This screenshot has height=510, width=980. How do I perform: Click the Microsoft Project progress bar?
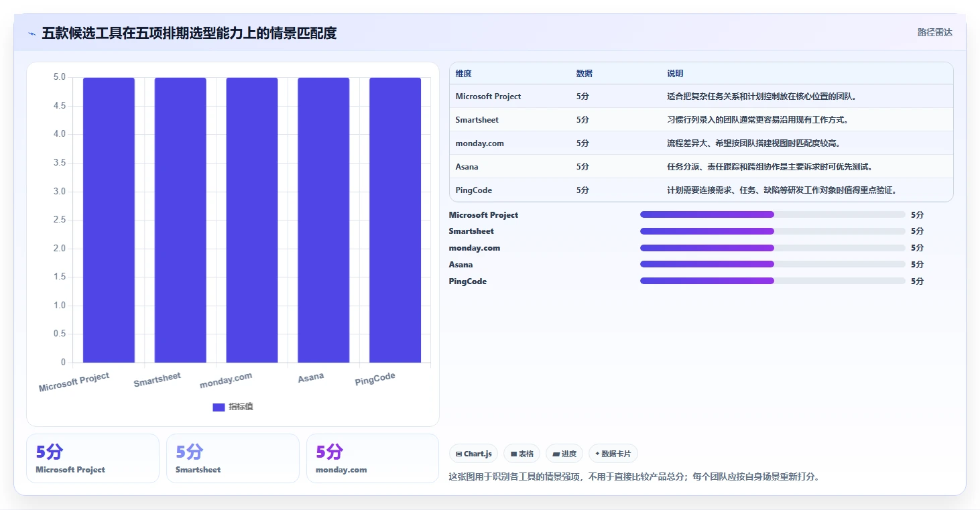click(772, 214)
